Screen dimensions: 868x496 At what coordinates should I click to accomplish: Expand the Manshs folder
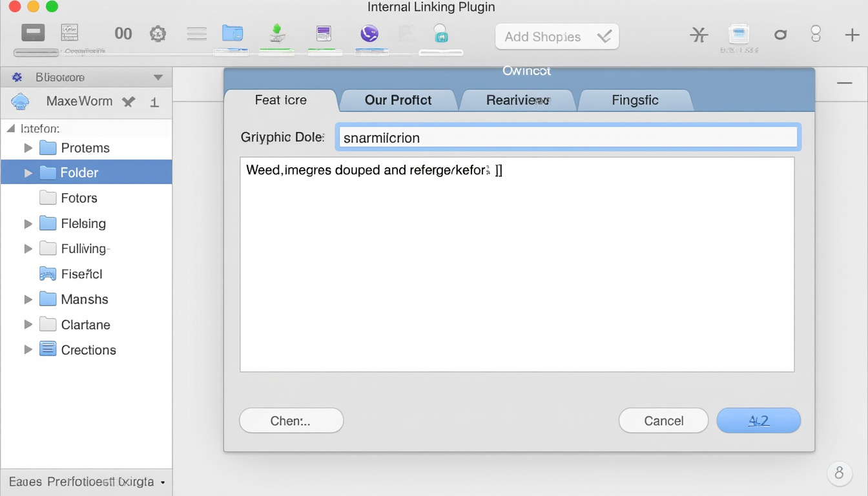pos(28,299)
